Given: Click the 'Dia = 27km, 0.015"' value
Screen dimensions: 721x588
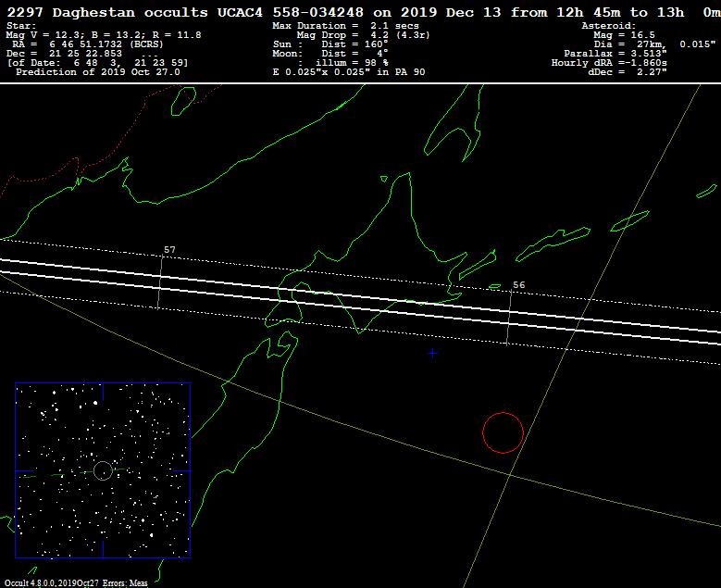Looking at the screenshot, I should pos(654,44).
